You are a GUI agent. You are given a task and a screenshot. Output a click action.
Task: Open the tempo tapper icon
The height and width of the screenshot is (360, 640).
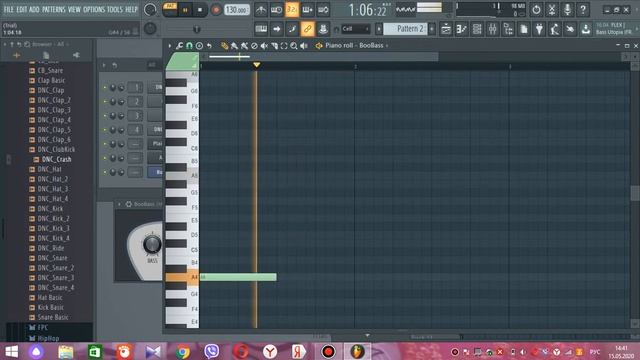[x=555, y=29]
